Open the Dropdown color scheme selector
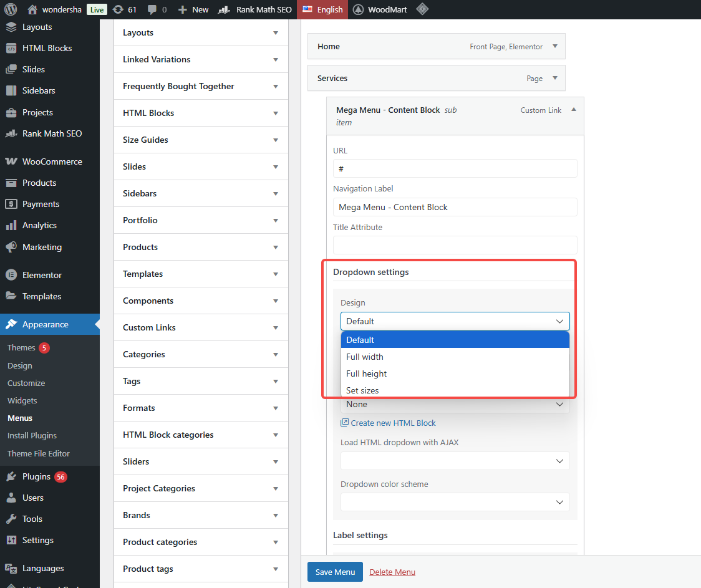This screenshot has height=588, width=701. coord(455,502)
